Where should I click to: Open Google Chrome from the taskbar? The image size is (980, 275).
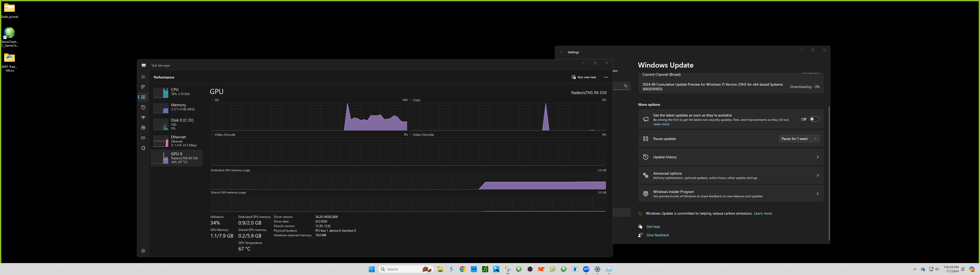tap(463, 269)
